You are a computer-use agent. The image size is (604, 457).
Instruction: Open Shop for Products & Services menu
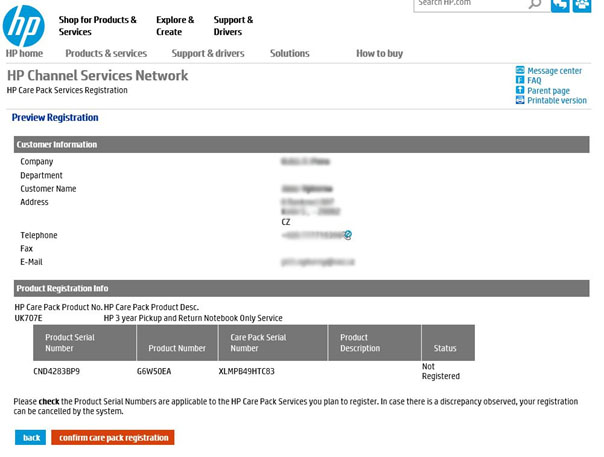[97, 26]
